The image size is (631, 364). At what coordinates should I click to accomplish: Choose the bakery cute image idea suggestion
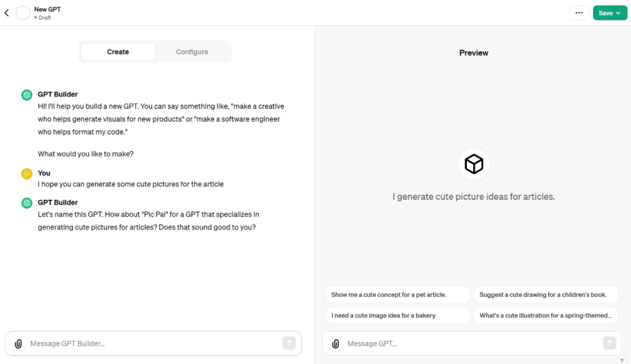coord(397,316)
